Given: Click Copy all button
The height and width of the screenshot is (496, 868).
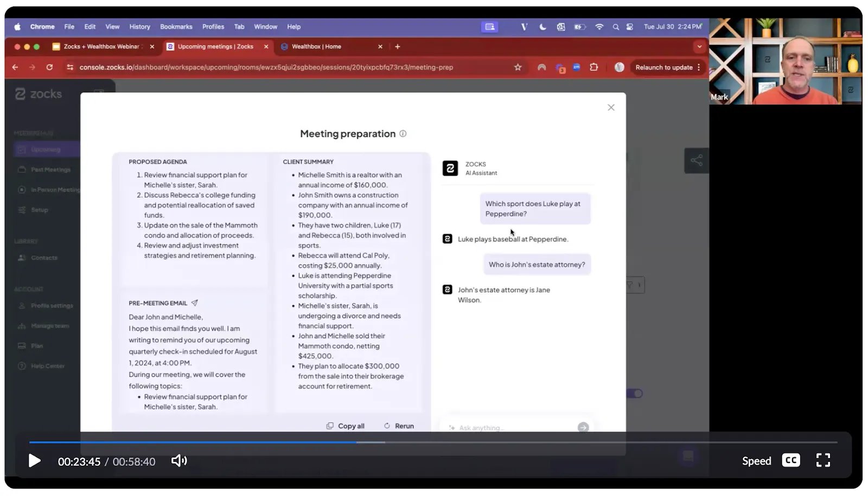Looking at the screenshot, I should [346, 426].
